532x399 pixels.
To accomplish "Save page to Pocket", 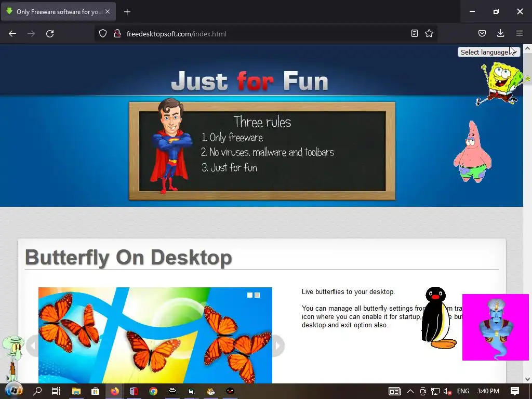I will [x=482, y=33].
